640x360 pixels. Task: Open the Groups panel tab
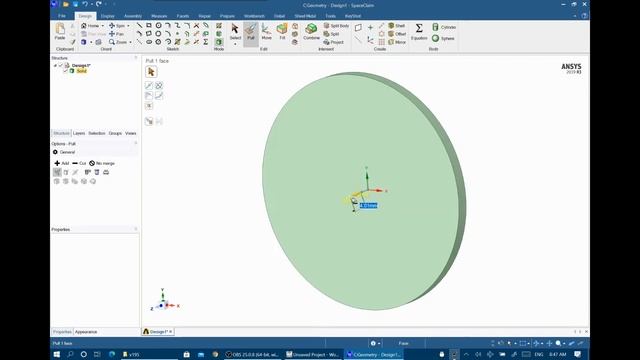(115, 133)
